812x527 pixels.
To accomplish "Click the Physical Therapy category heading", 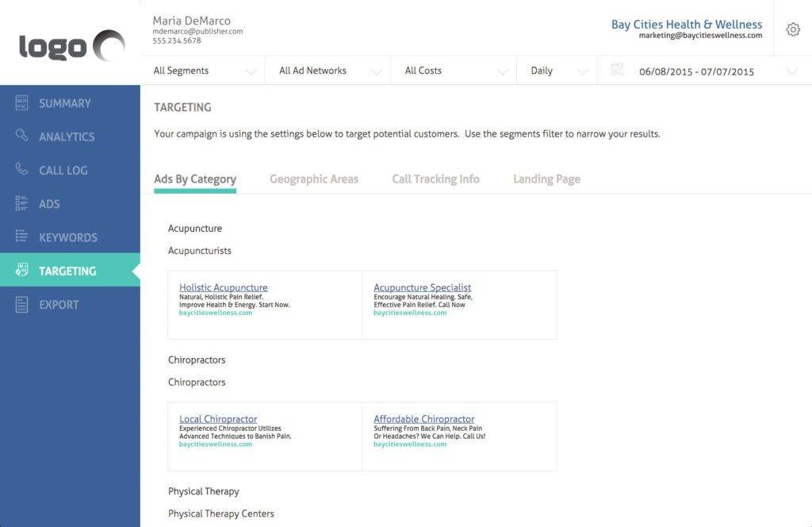I will point(204,492).
